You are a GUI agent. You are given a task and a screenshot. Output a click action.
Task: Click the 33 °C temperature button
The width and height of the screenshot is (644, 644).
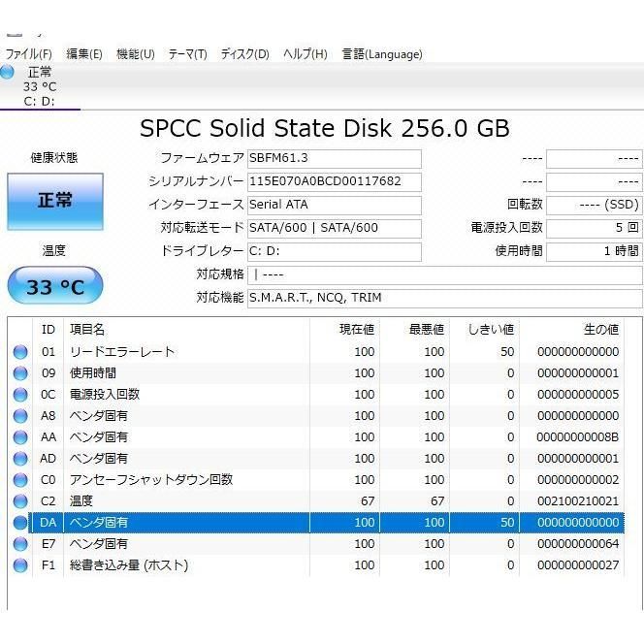tap(55, 285)
